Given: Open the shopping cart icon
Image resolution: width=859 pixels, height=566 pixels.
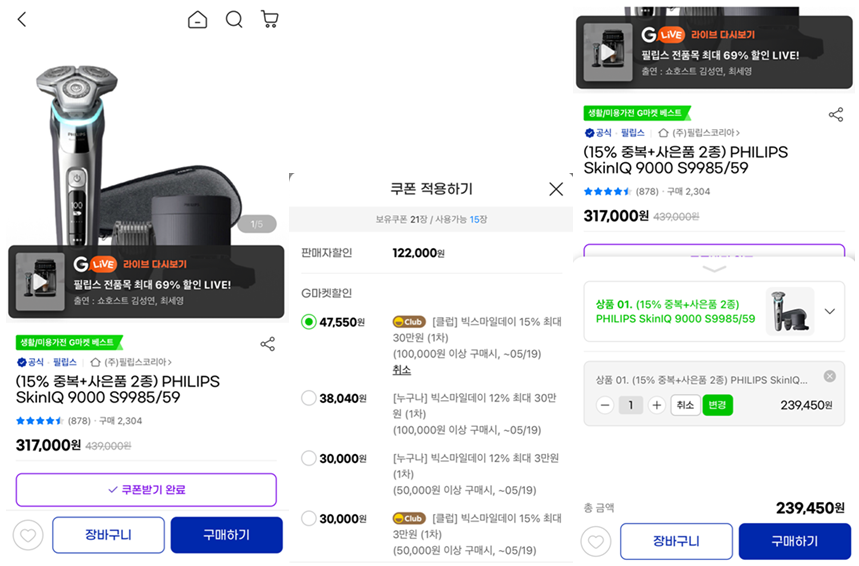Looking at the screenshot, I should [x=270, y=20].
